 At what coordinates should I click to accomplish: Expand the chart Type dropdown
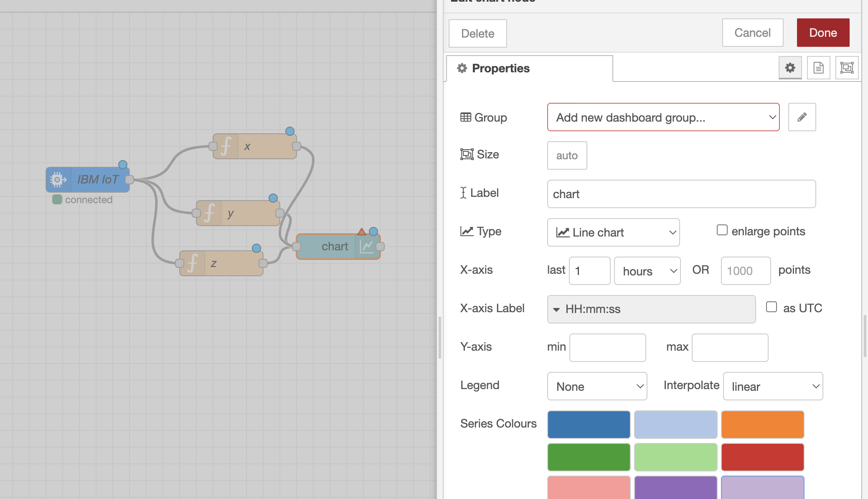click(x=613, y=232)
